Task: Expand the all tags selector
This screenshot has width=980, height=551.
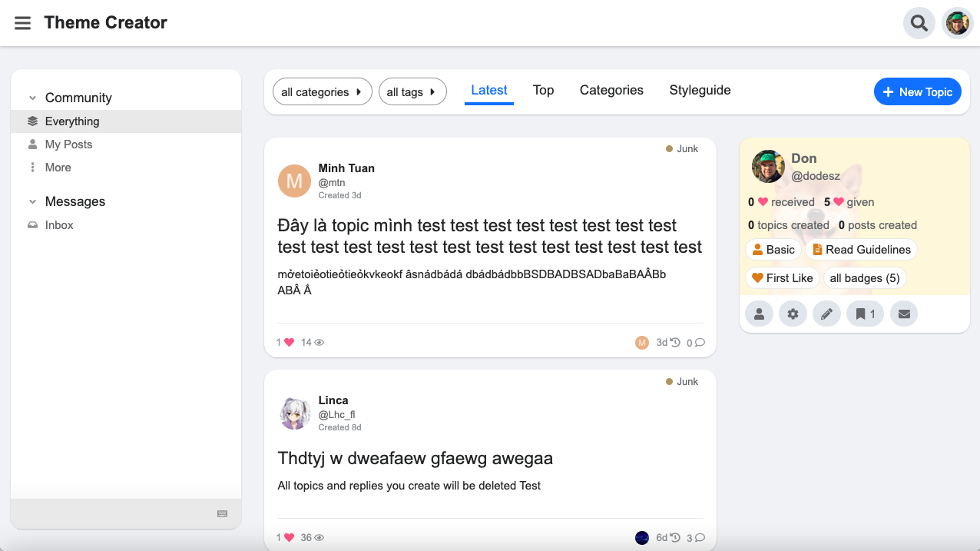Action: pyautogui.click(x=412, y=91)
